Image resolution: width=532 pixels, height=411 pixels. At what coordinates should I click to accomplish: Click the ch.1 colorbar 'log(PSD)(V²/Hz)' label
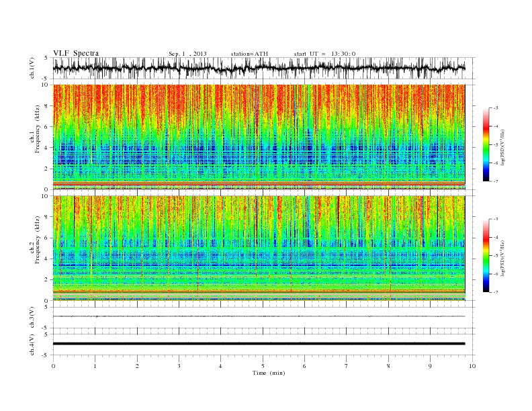(503, 147)
